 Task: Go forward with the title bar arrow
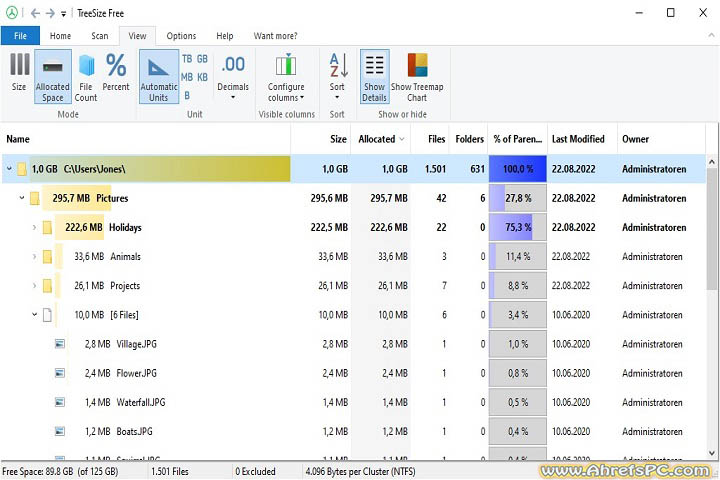tap(50, 13)
